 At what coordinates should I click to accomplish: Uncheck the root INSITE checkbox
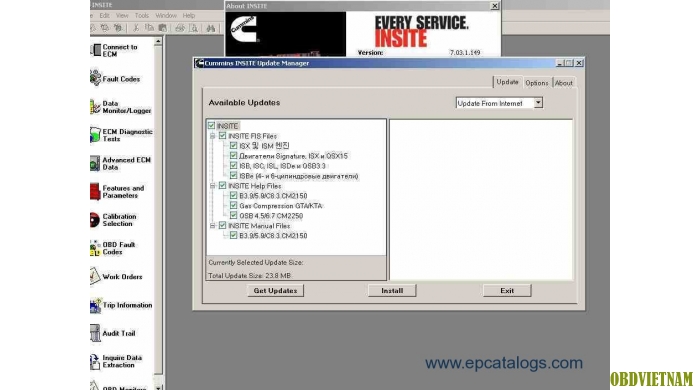212,126
